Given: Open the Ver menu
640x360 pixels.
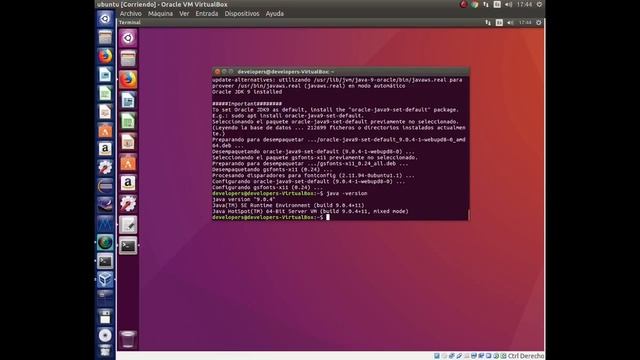Looking at the screenshot, I should point(184,13).
